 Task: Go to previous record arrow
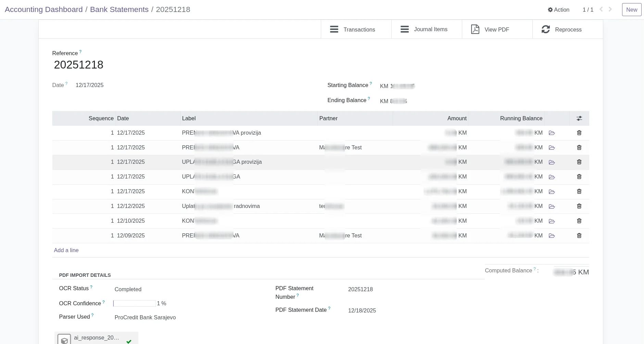(x=601, y=9)
